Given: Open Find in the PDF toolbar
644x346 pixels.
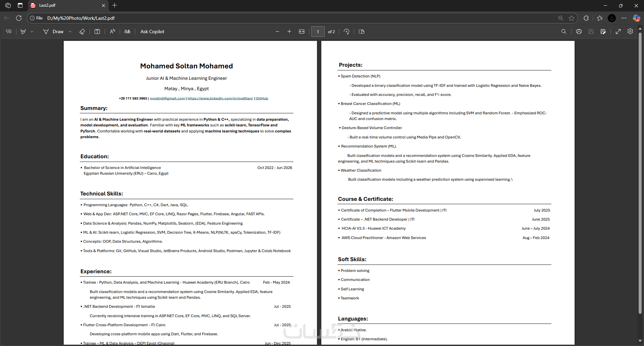Looking at the screenshot, I should click(x=564, y=32).
